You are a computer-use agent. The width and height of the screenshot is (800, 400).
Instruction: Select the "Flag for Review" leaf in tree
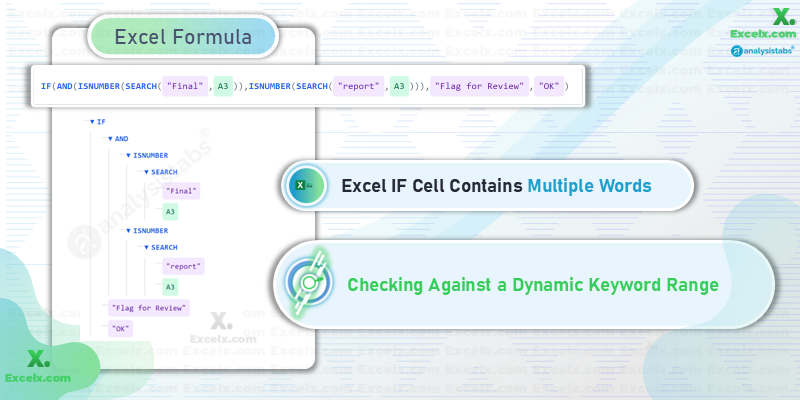click(149, 308)
